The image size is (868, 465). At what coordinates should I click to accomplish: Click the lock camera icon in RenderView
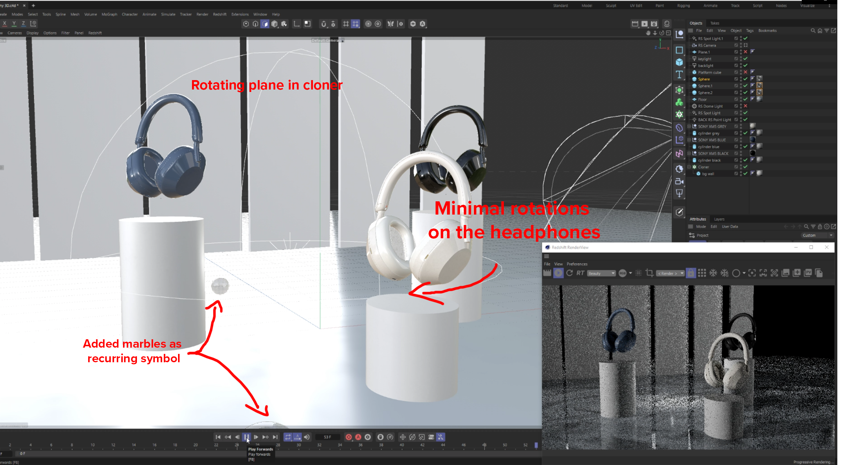tap(690, 273)
